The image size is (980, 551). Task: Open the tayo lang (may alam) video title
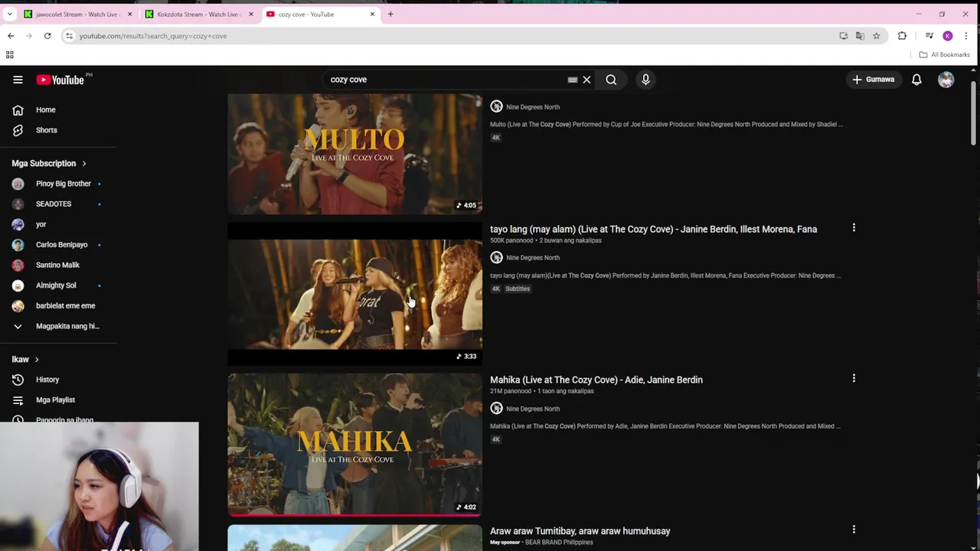653,229
